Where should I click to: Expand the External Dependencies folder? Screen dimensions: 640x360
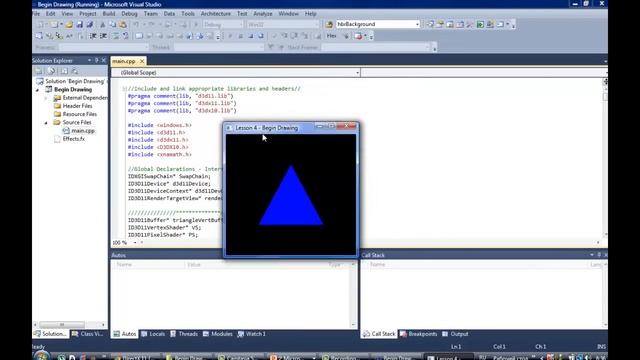click(46, 98)
